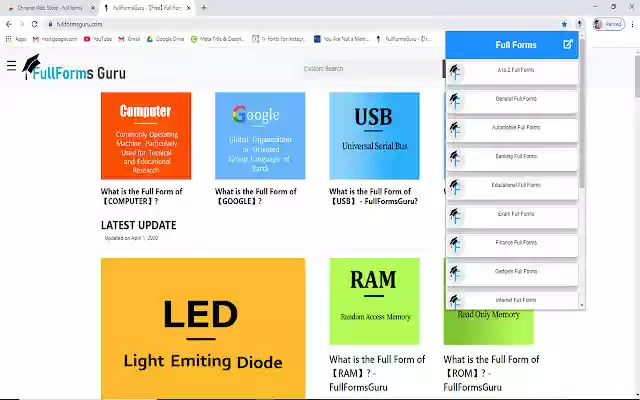Open 'What is the Full Form of ROM' link
Image resolution: width=640 pixels, height=400 pixels.
tap(491, 373)
